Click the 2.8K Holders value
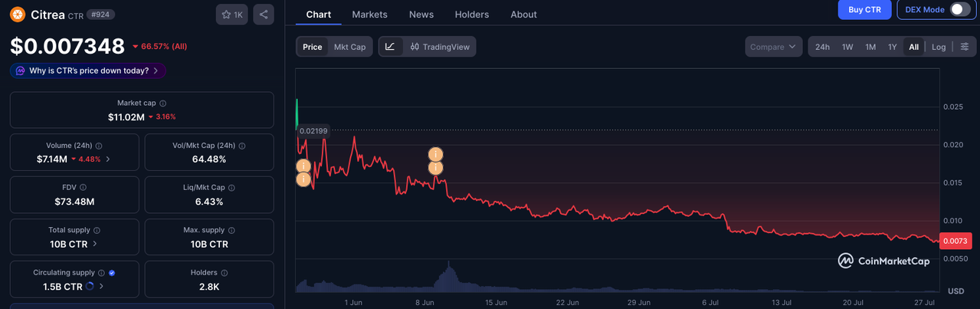Viewport: 980px width, 309px height. click(x=209, y=287)
